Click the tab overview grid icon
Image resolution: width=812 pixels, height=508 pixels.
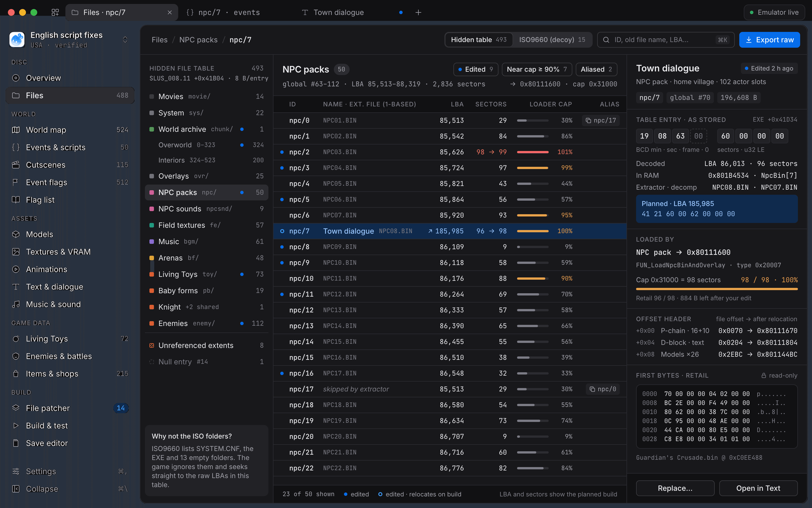55,12
